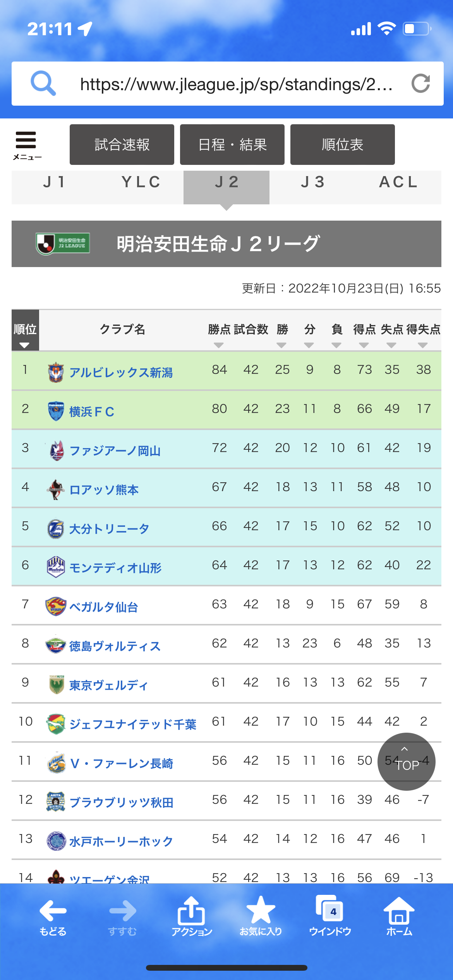Select the ACL tab
Screen dimensions: 453x980
(x=398, y=187)
